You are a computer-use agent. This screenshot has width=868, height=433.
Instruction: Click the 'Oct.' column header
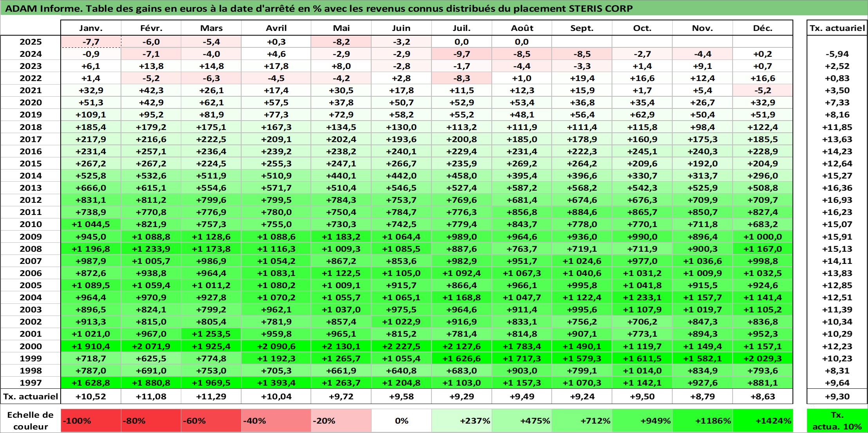642,28
